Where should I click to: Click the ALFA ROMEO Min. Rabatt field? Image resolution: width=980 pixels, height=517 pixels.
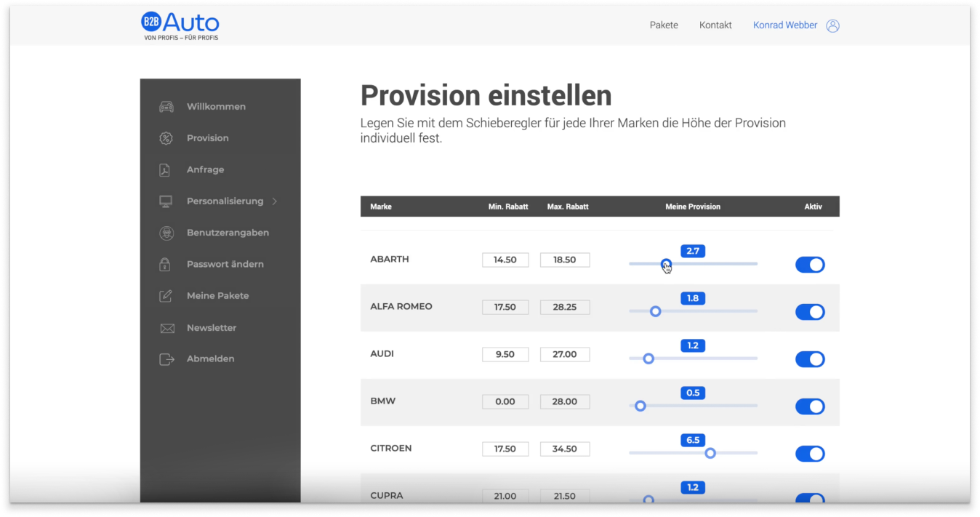point(505,307)
